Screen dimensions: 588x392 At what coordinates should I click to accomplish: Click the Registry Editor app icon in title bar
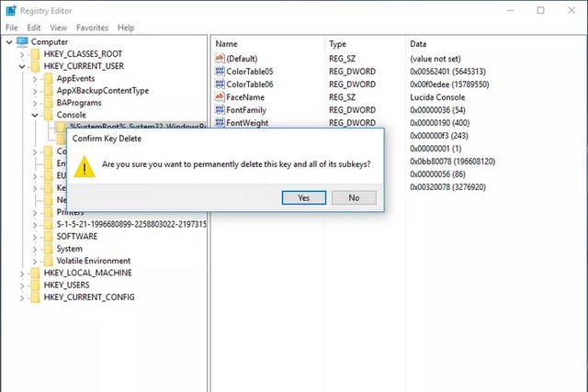pos(11,10)
